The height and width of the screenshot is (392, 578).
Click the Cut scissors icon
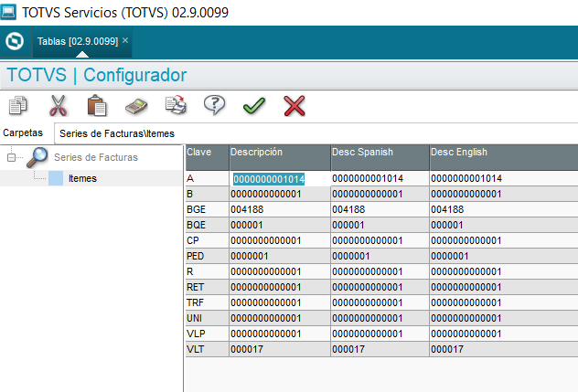[58, 105]
